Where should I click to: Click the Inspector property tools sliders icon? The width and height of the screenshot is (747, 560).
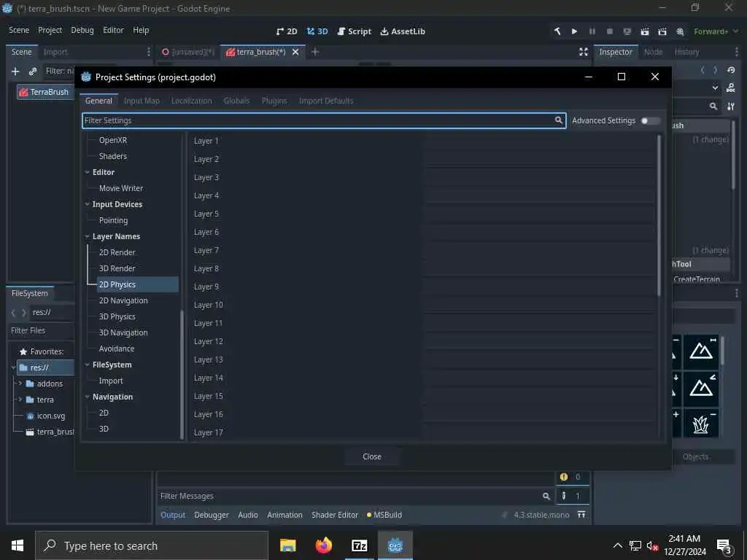click(731, 106)
